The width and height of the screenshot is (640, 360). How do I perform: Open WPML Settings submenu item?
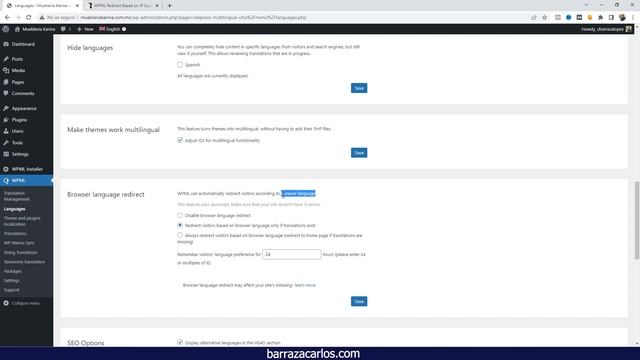pos(11,280)
